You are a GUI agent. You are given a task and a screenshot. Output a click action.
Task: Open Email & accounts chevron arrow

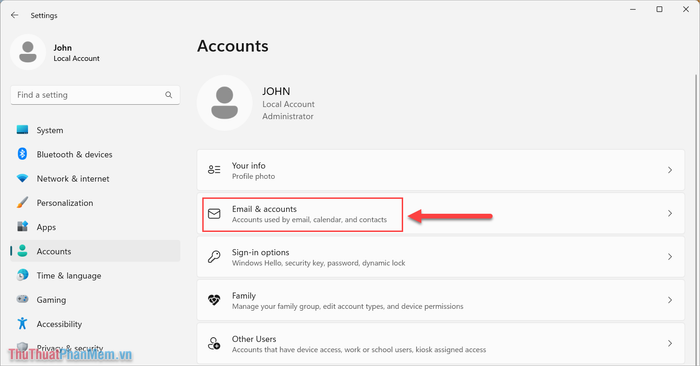point(670,213)
